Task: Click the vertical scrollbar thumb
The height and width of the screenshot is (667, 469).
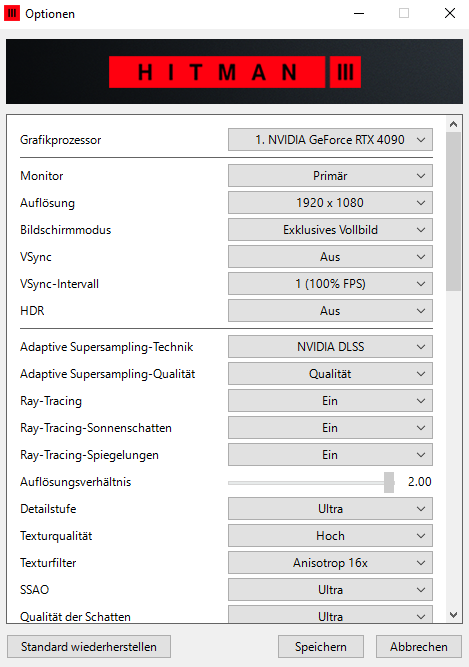Action: pos(453,211)
